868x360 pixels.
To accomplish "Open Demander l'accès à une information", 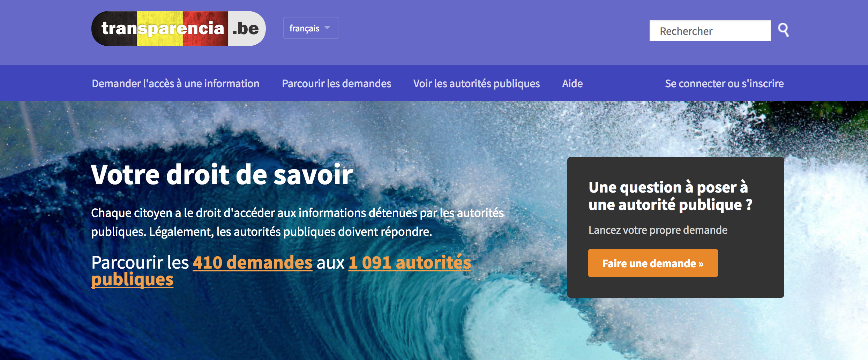I will pyautogui.click(x=175, y=83).
